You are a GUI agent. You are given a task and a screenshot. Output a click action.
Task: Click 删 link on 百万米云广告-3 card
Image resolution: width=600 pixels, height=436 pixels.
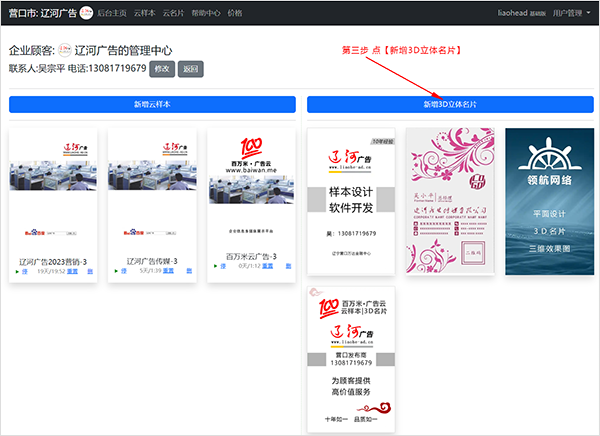point(289,266)
